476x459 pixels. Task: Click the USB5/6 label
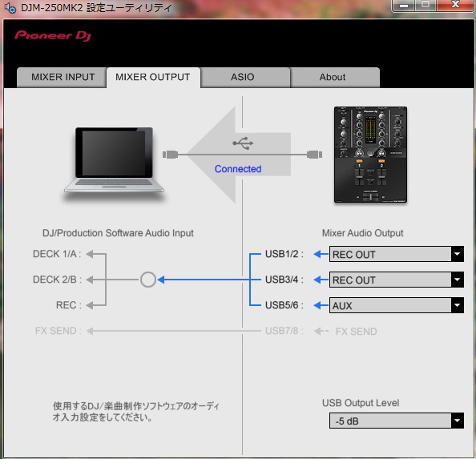point(284,305)
